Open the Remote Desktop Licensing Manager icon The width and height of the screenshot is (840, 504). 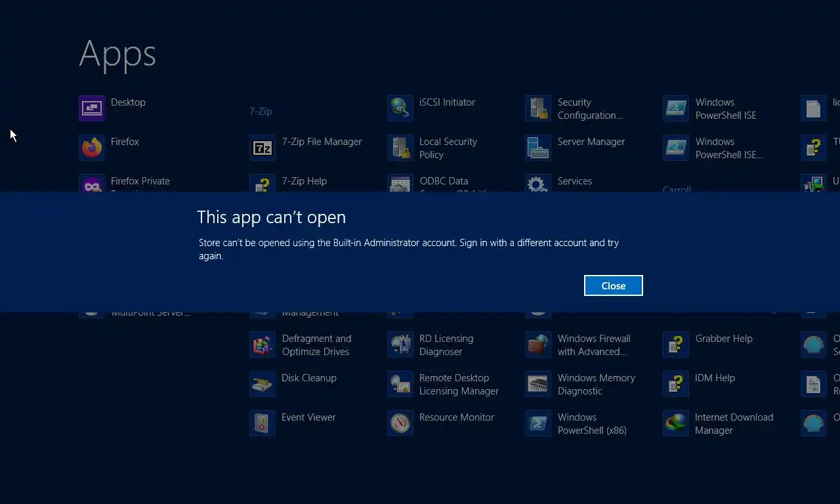400,384
